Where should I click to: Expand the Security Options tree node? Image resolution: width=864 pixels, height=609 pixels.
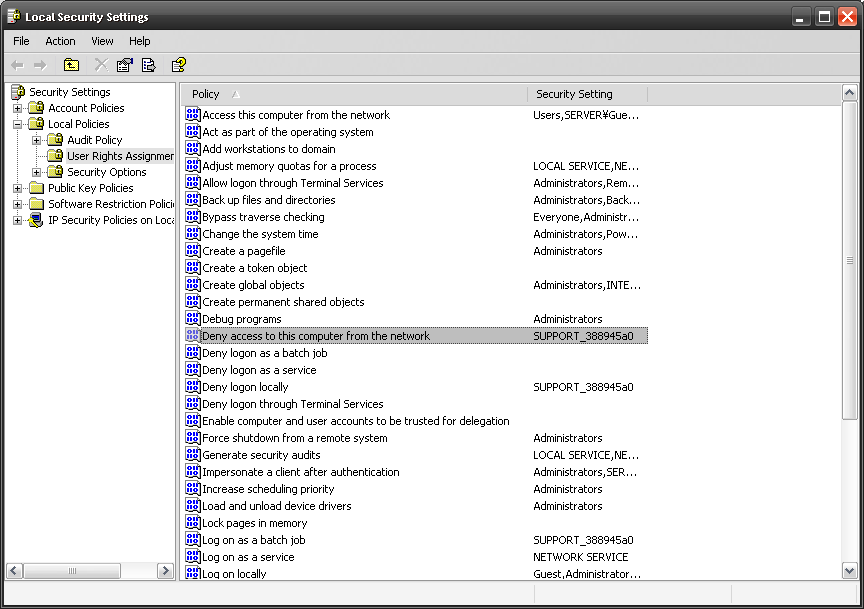pos(36,172)
